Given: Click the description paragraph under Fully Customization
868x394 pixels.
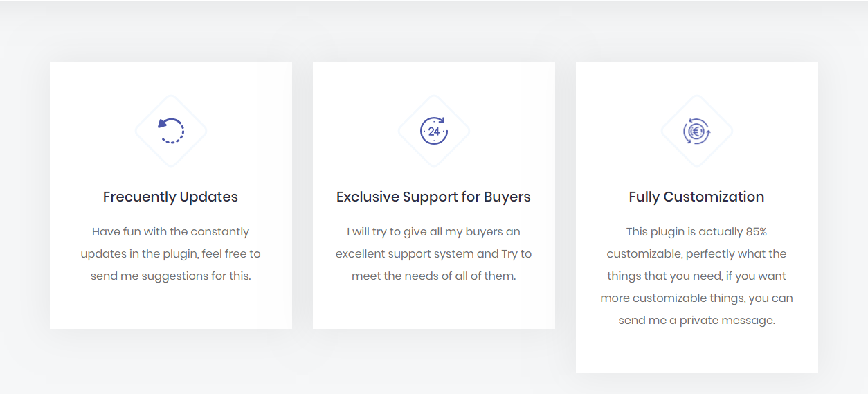Looking at the screenshot, I should point(696,276).
